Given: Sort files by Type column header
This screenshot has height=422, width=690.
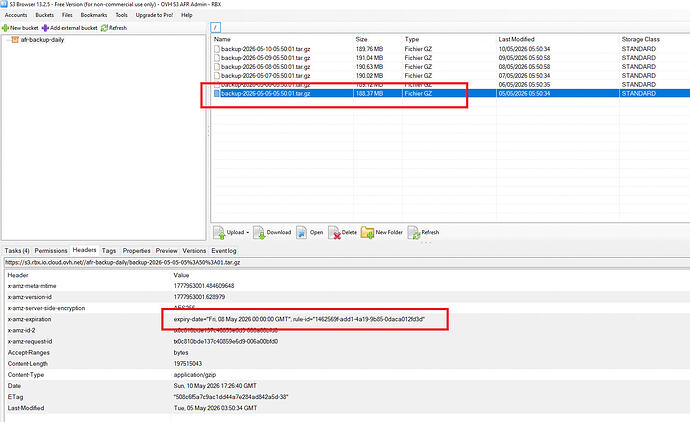Looking at the screenshot, I should coord(412,39).
